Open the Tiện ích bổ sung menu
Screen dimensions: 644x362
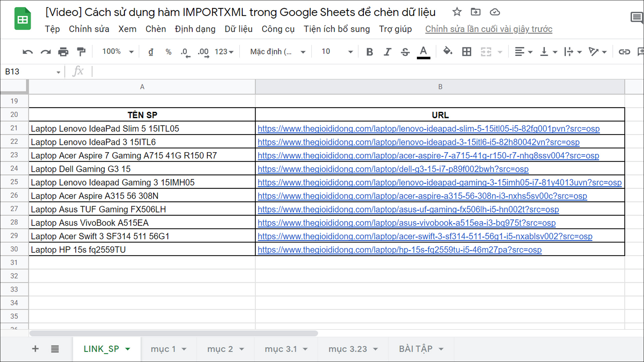337,29
